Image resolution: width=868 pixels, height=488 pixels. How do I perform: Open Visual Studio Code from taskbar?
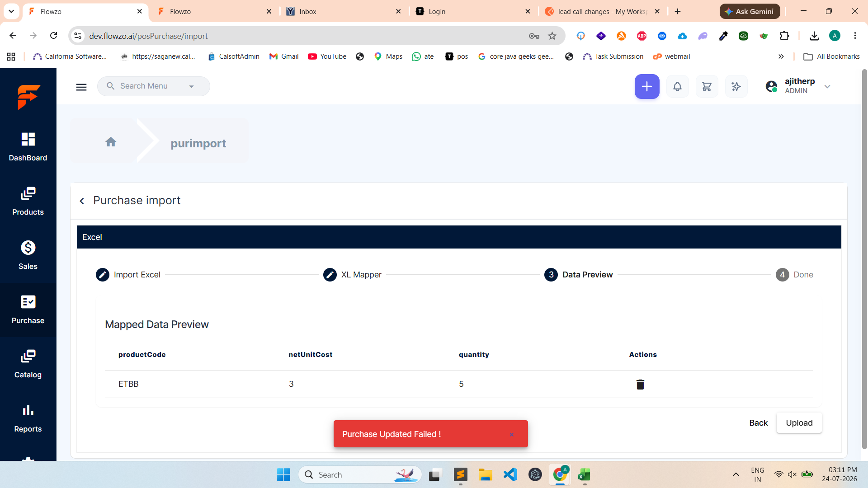point(510,474)
